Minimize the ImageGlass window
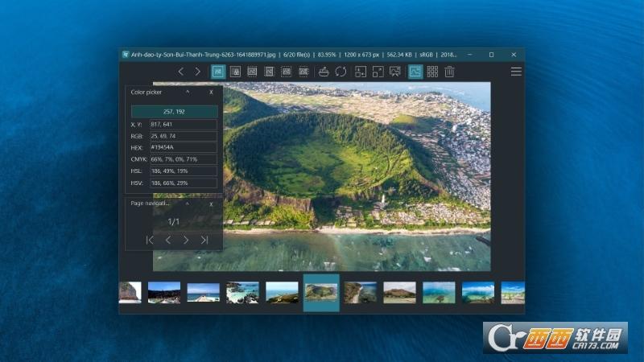644x362 pixels. [x=470, y=54]
